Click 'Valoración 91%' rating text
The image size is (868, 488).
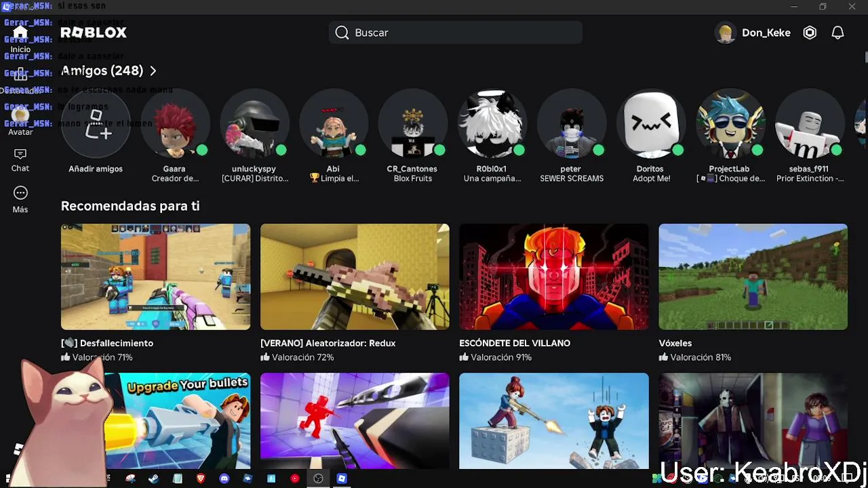click(501, 357)
